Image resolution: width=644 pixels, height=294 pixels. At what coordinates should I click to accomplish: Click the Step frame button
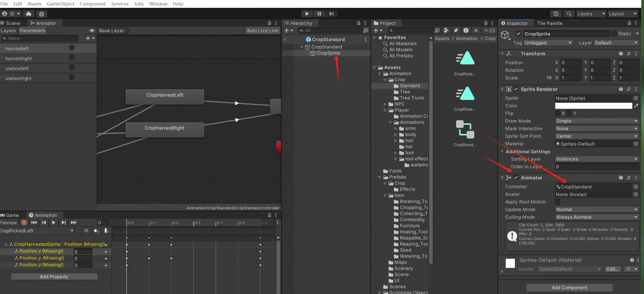coord(331,14)
